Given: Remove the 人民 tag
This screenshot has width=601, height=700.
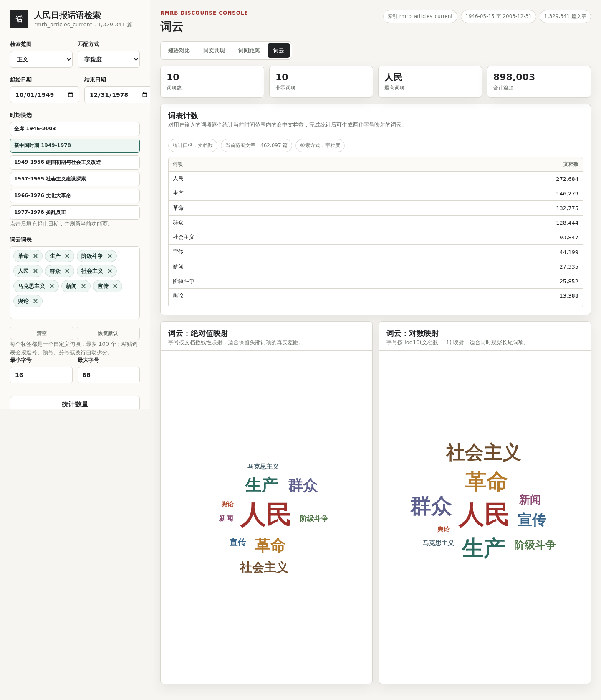Looking at the screenshot, I should click(x=35, y=271).
